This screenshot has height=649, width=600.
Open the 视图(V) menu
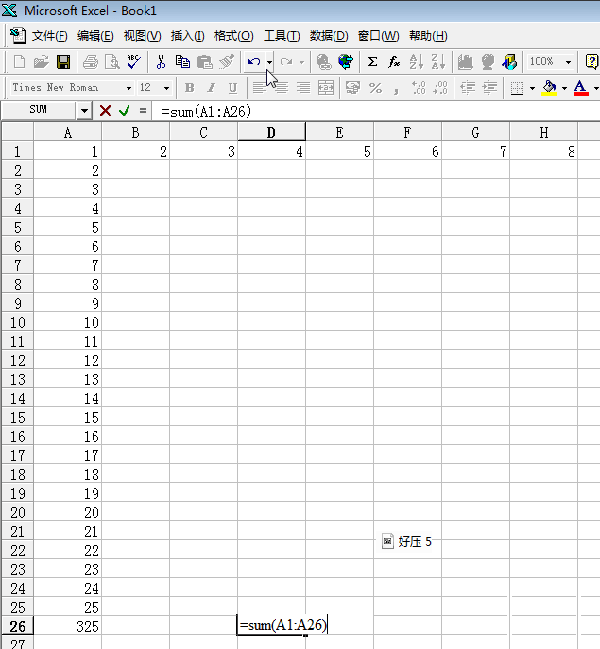142,36
